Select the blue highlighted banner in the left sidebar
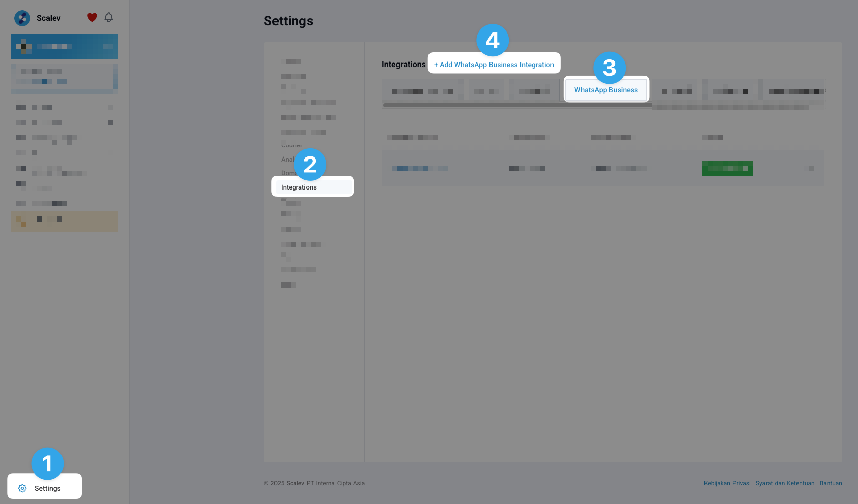This screenshot has width=858, height=504. (x=65, y=46)
